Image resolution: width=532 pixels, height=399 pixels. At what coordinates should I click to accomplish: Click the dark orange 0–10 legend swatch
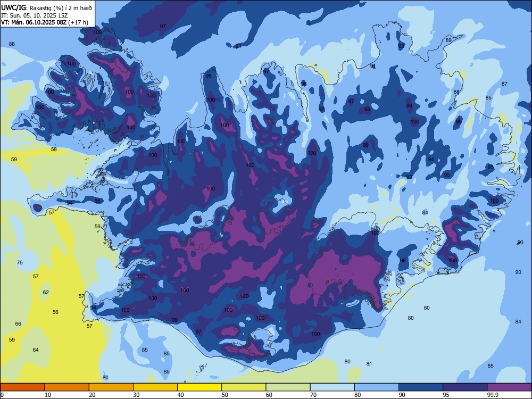22,387
